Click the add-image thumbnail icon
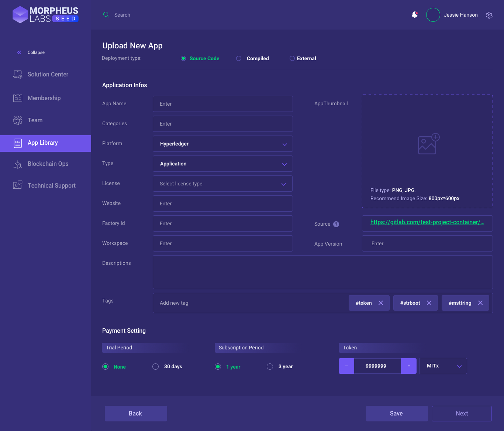504x431 pixels. point(428,144)
